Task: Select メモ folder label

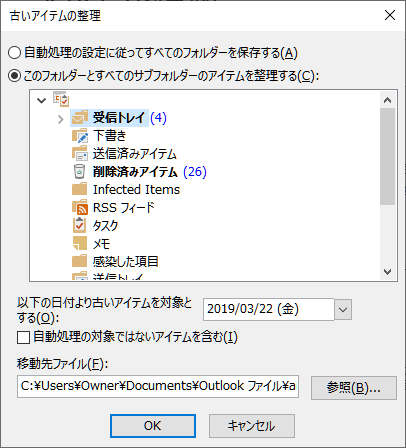Action: [x=101, y=244]
